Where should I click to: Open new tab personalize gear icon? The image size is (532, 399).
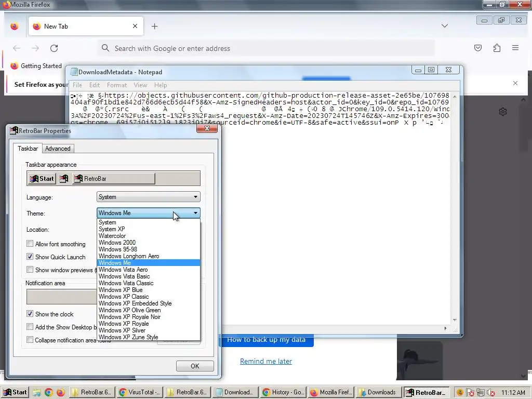coord(503,112)
